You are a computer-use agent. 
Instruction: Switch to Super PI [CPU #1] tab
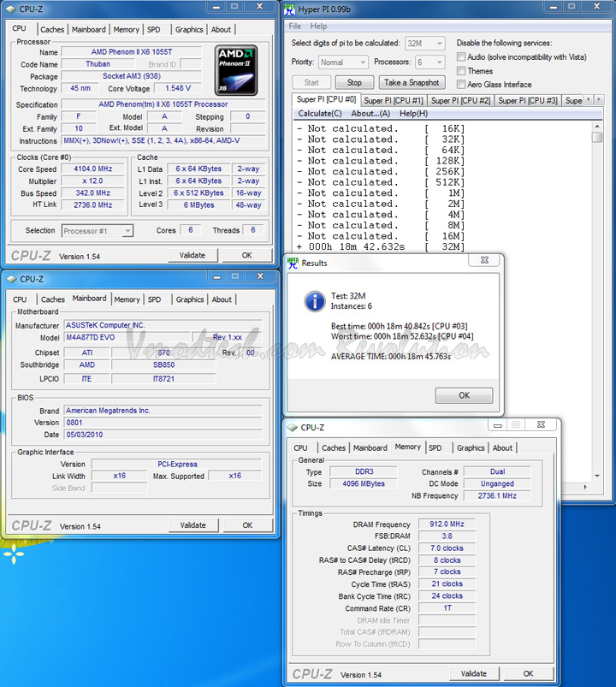(x=394, y=101)
